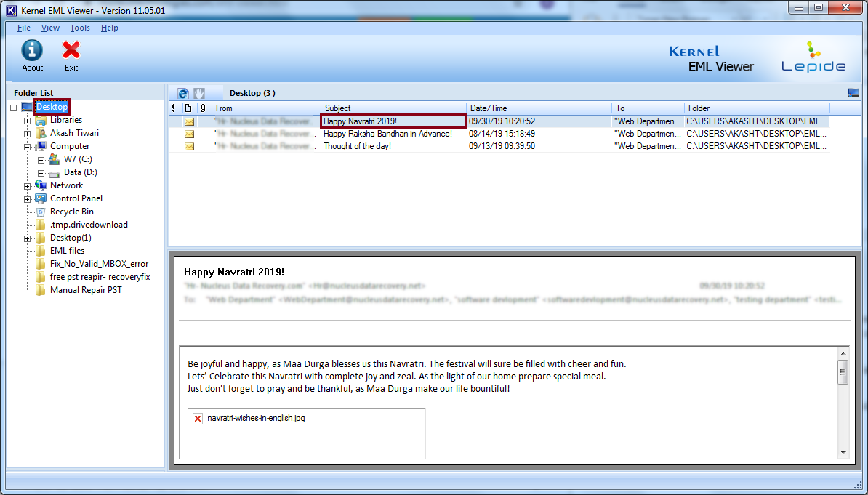
Task: Select the free pst reapir- recoveryfix folder
Action: [x=100, y=277]
